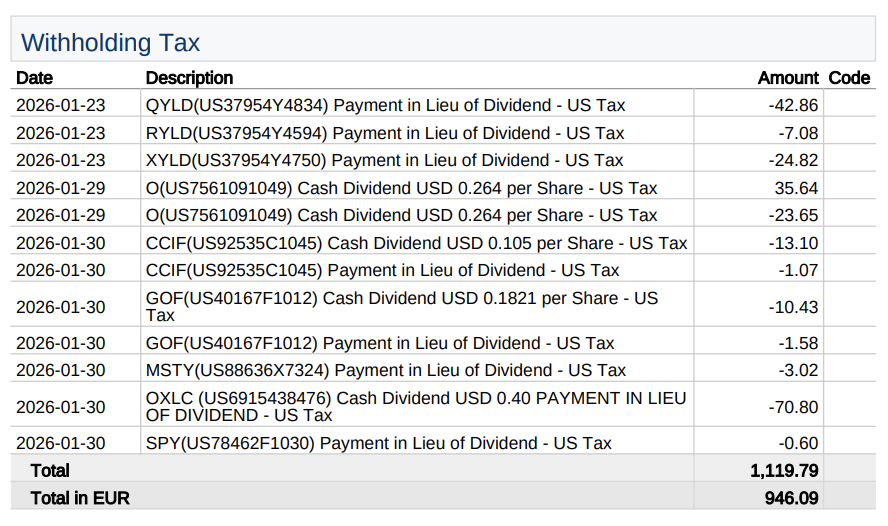Select CCIF Cash Dividend USD 0.105 description
Screen dimensions: 888x526
416,243
